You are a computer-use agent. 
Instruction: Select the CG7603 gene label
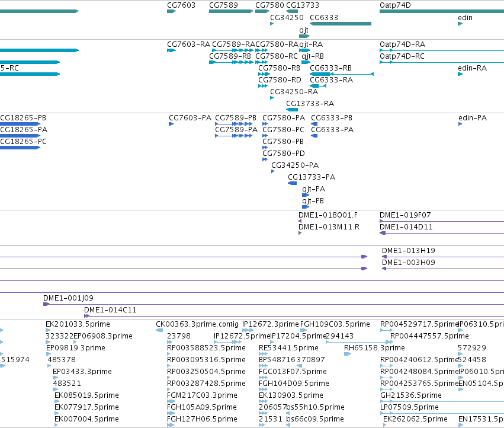coord(181,5)
